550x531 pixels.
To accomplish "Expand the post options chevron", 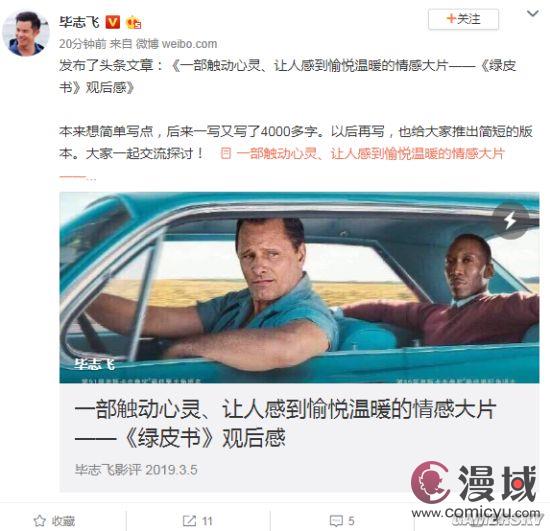I will [533, 14].
